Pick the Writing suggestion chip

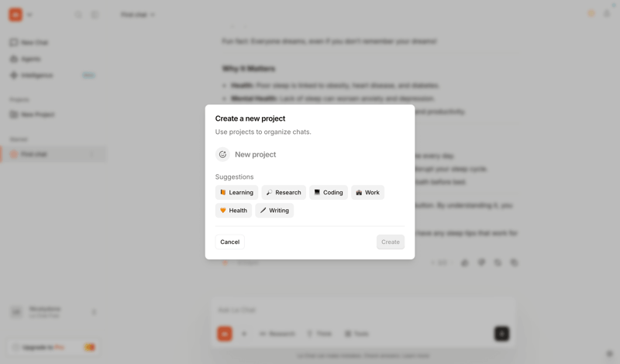click(x=274, y=210)
